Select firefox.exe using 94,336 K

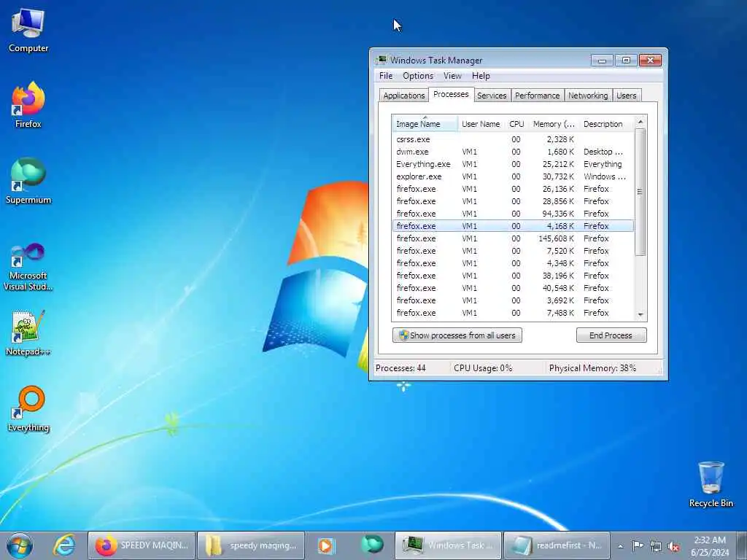[513, 214]
